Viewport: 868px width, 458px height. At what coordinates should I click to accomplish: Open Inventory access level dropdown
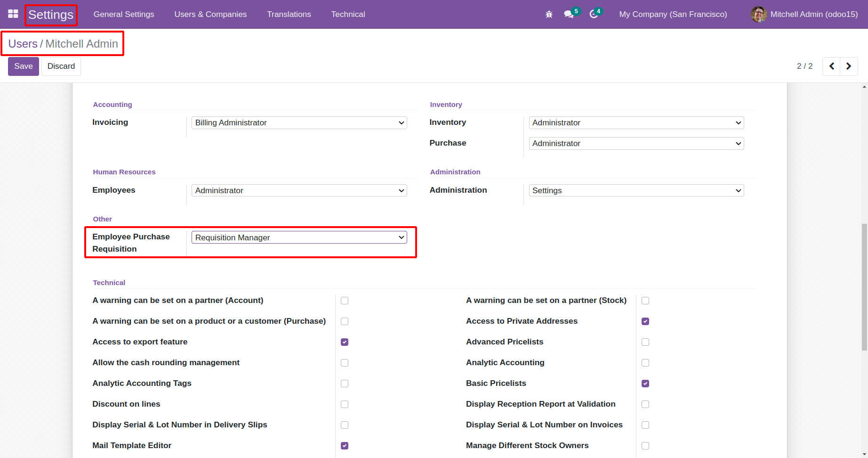[x=636, y=123]
